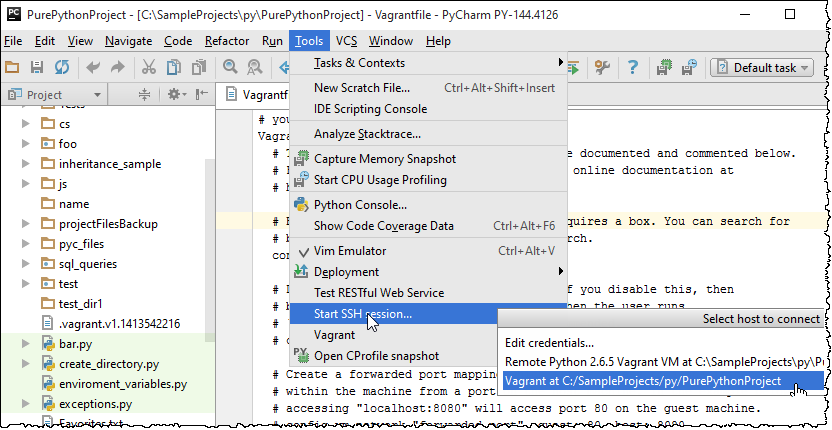This screenshot has width=832, height=430.
Task: Click the memory snapshot toolbar icon
Action: pos(664,67)
